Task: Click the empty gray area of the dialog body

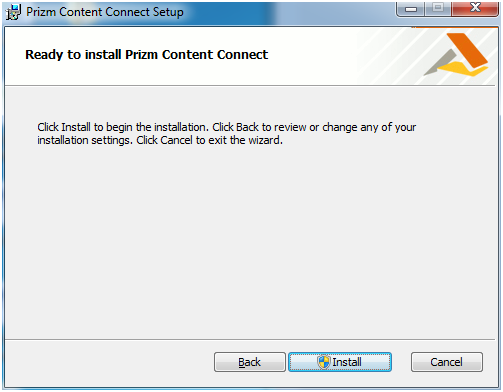Action: (250, 240)
